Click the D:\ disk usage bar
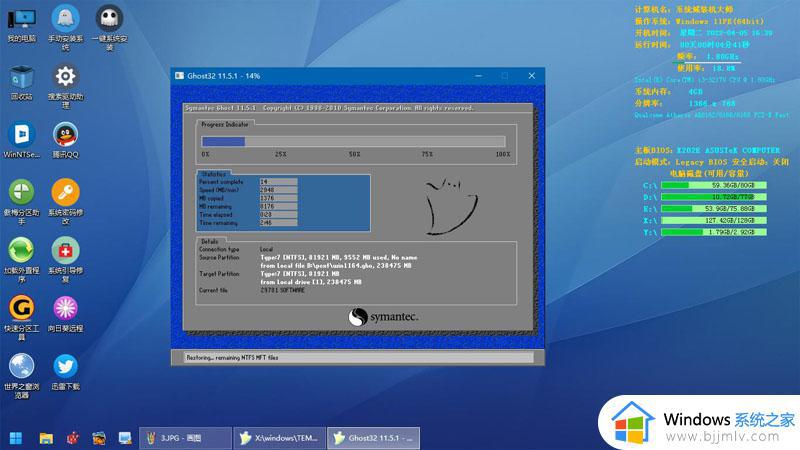 [x=714, y=197]
